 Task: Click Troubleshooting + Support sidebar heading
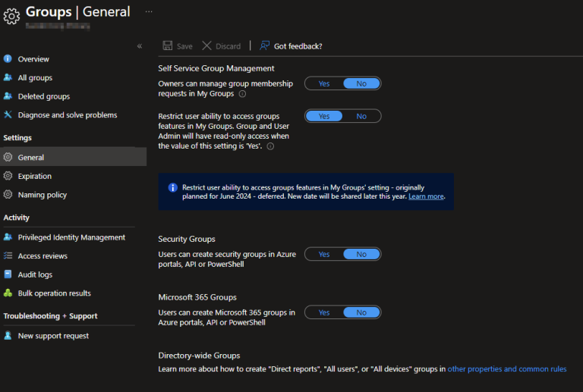pos(50,316)
